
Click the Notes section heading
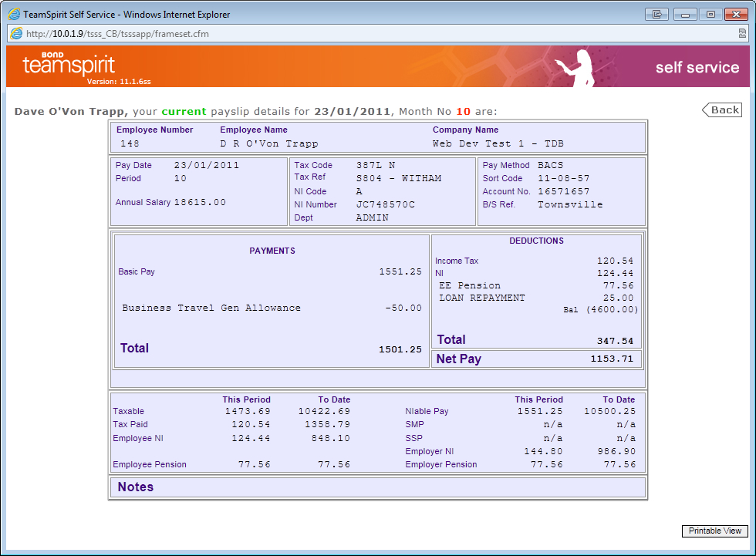[136, 487]
